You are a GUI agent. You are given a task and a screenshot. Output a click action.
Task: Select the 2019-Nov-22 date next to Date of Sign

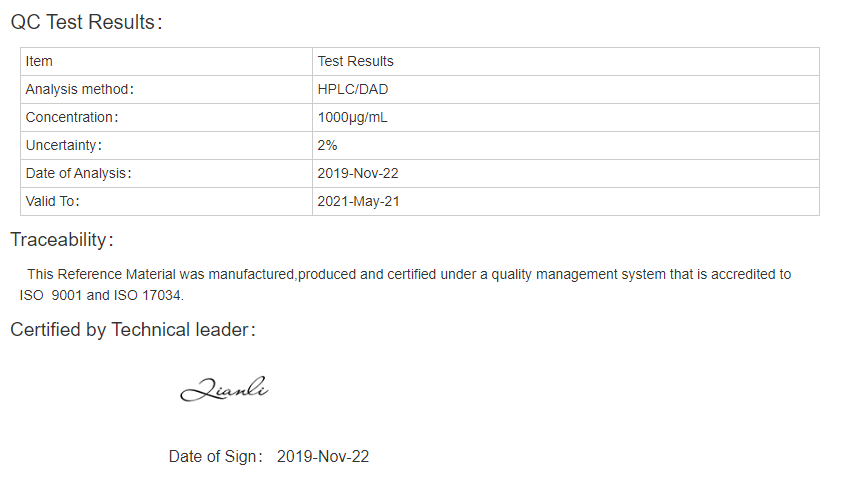coord(323,457)
